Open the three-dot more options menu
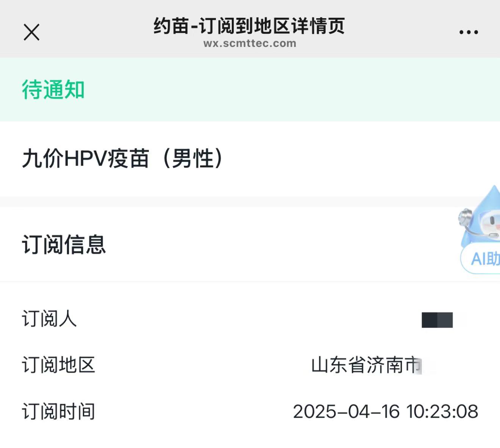 coord(469,32)
